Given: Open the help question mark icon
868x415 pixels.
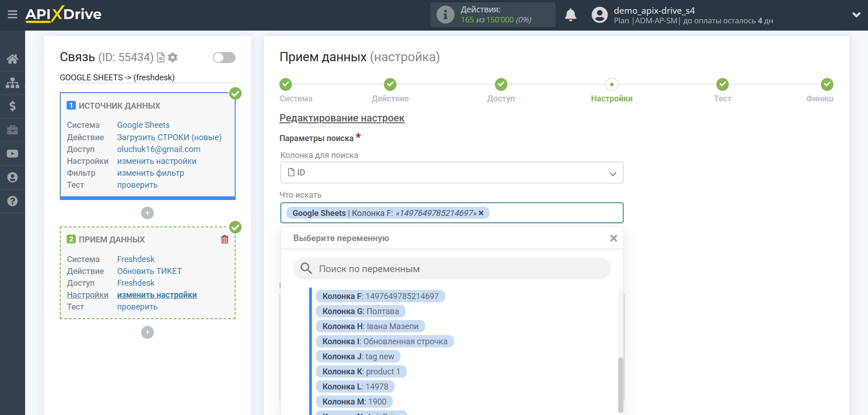Looking at the screenshot, I should [x=12, y=201].
